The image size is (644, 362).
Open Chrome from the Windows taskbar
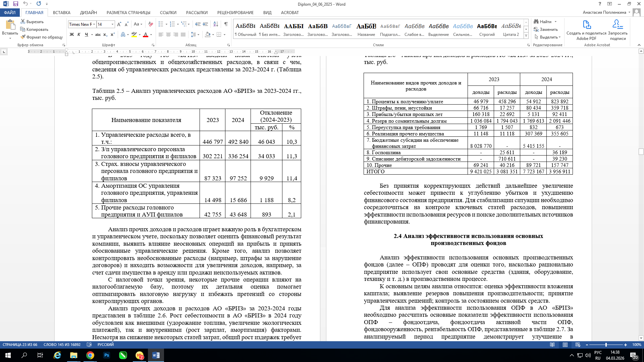click(x=90, y=355)
